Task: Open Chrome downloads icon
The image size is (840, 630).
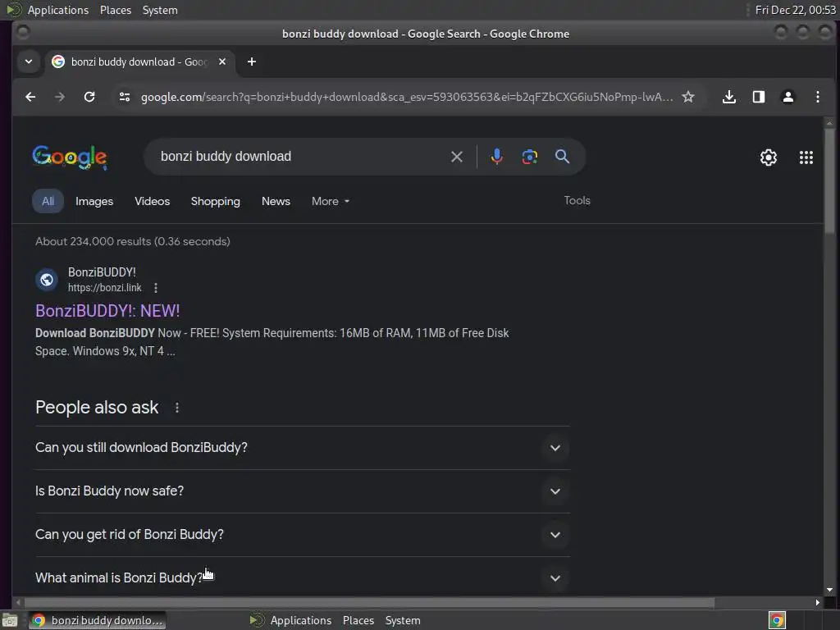Action: point(728,97)
